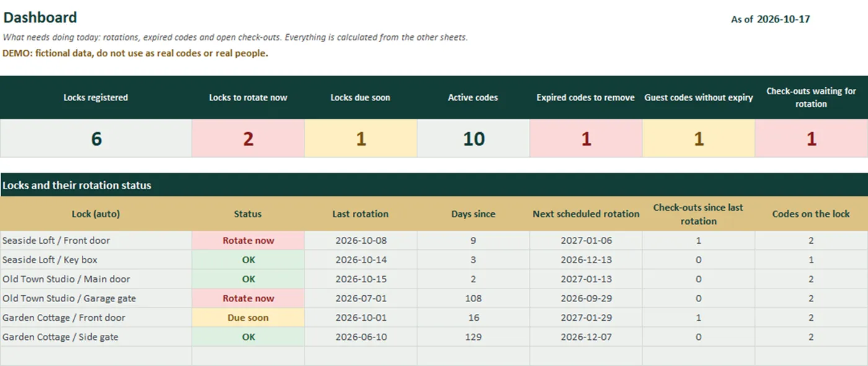Select next rotation date 2026-09-29
The width and height of the screenshot is (868, 366).
[586, 298]
